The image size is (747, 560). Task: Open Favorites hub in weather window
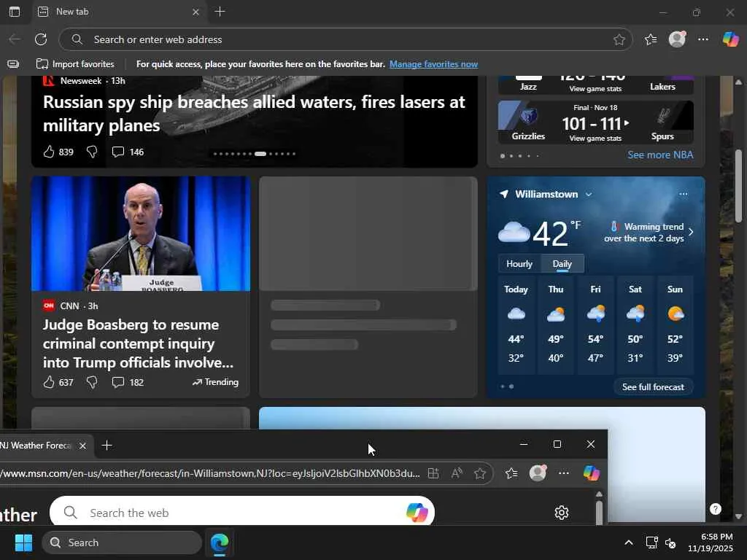[x=511, y=473]
